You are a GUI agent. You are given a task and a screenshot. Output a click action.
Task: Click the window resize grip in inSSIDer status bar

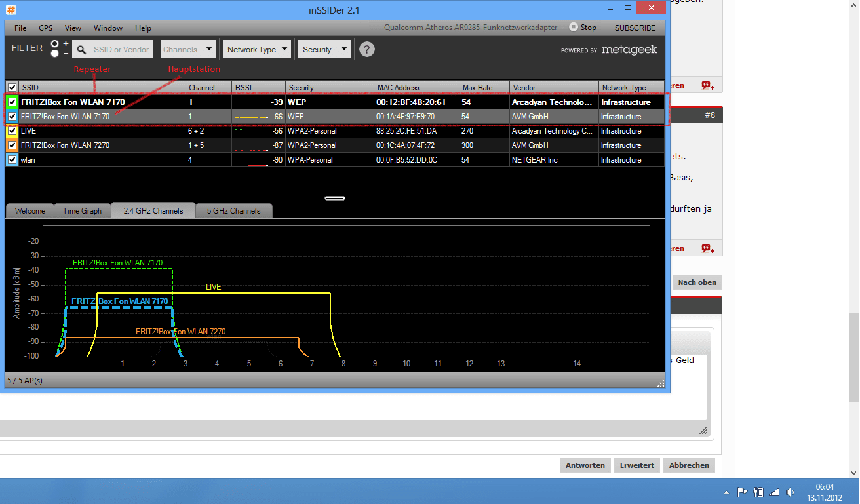[x=661, y=383]
